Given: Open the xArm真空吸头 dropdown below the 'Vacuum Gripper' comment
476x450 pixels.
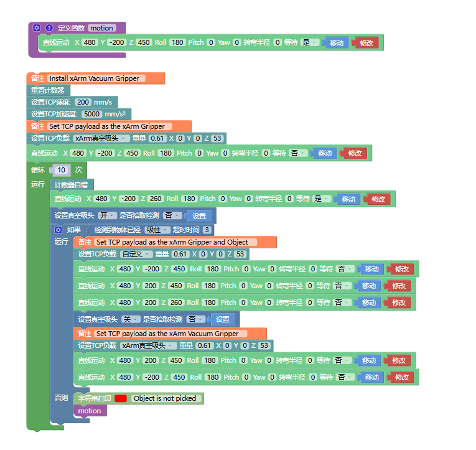Looking at the screenshot, I should click(x=149, y=346).
